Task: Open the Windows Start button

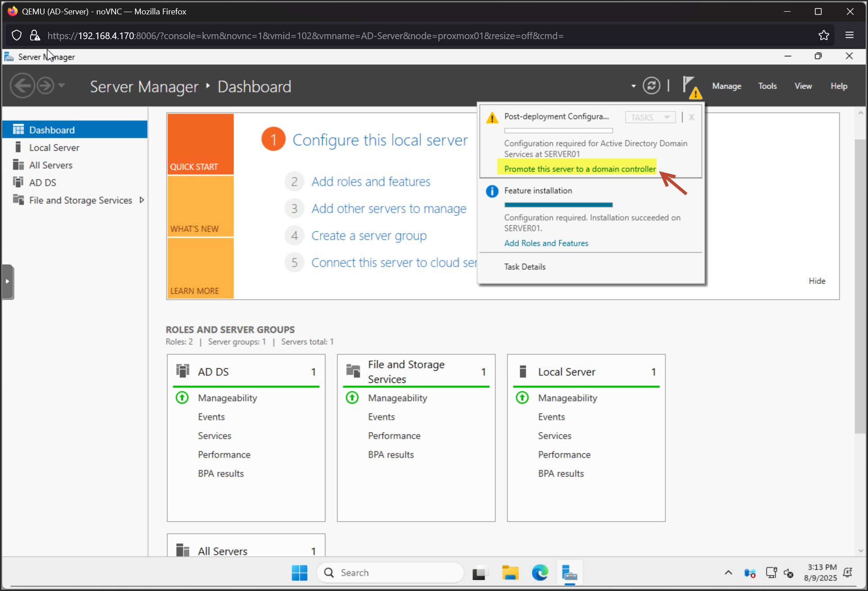Action: point(299,572)
